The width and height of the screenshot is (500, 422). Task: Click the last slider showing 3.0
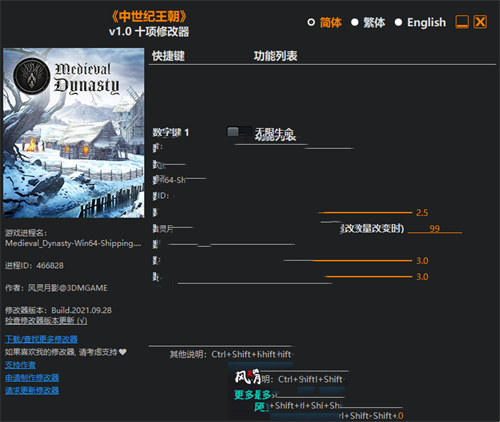(368, 276)
